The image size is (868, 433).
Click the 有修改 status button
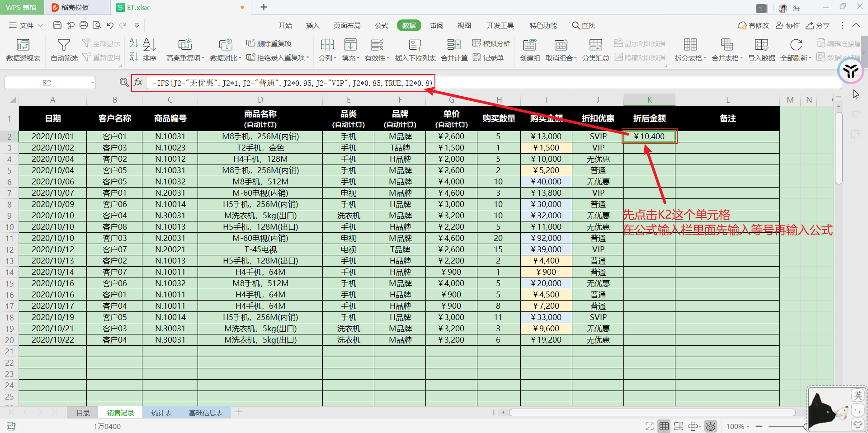tap(753, 25)
